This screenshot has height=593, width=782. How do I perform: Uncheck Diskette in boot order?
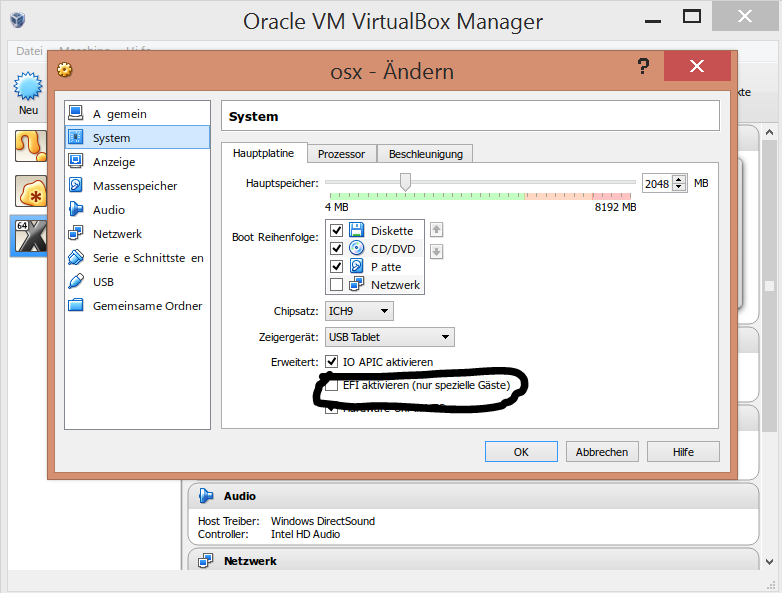(337, 230)
